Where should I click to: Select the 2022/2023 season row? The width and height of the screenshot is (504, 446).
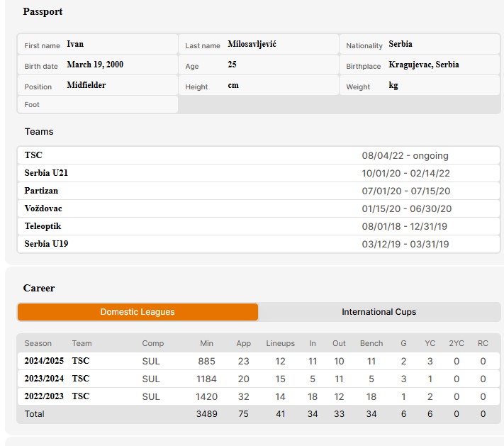click(x=259, y=396)
